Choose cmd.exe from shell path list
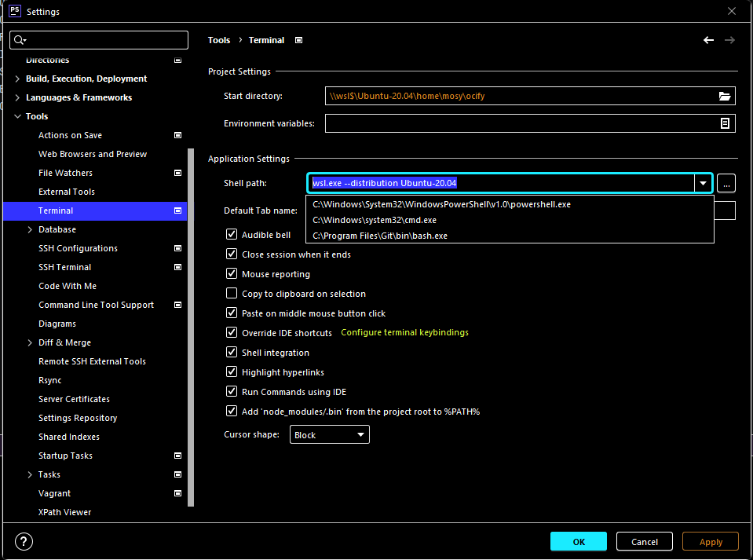 510,220
